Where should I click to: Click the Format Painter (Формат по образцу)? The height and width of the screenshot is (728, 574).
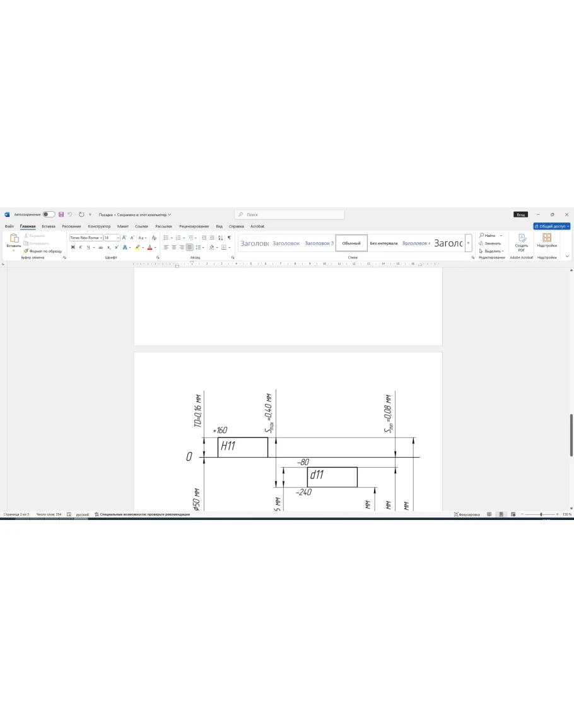pos(43,251)
